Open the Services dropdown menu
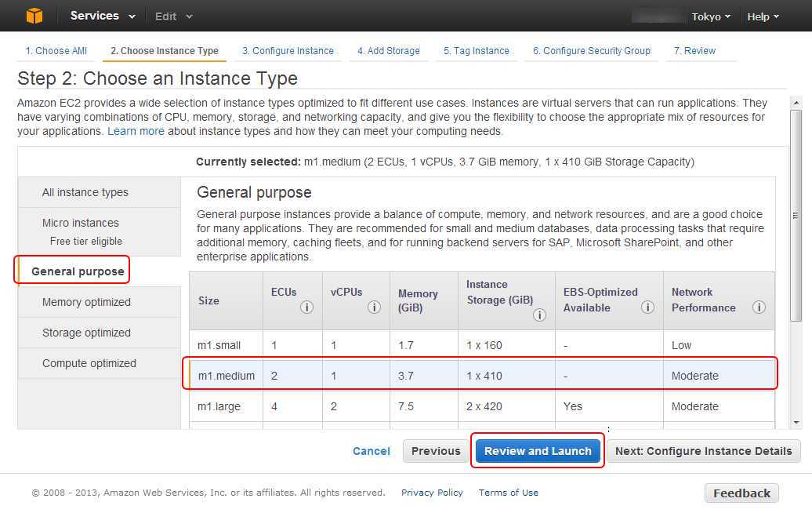812x513 pixels. pos(102,16)
